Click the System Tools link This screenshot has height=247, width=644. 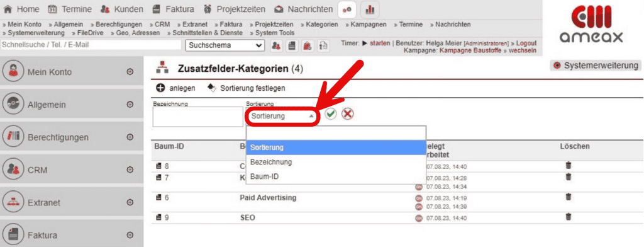click(275, 33)
